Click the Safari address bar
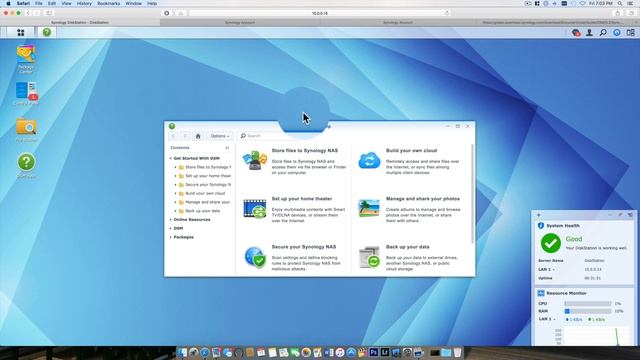Viewport: 640px width, 360px height. [x=320, y=13]
